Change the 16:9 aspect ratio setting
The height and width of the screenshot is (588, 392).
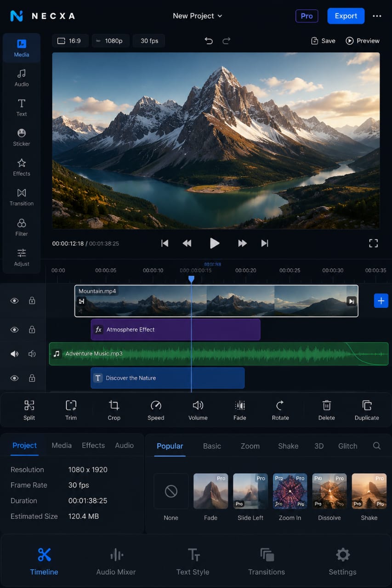click(70, 41)
